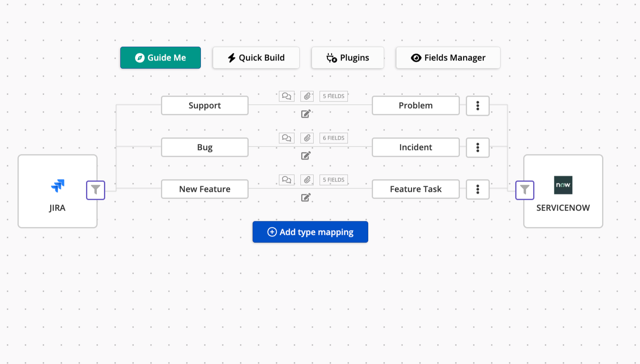Screen dimensions: 640x364
Task: Open the Jira filter funnel icon
Action: 96,190
